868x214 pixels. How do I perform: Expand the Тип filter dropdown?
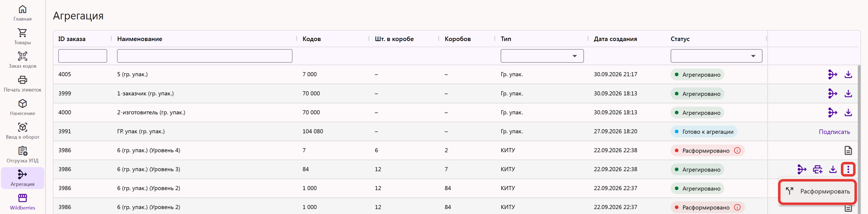(542, 56)
